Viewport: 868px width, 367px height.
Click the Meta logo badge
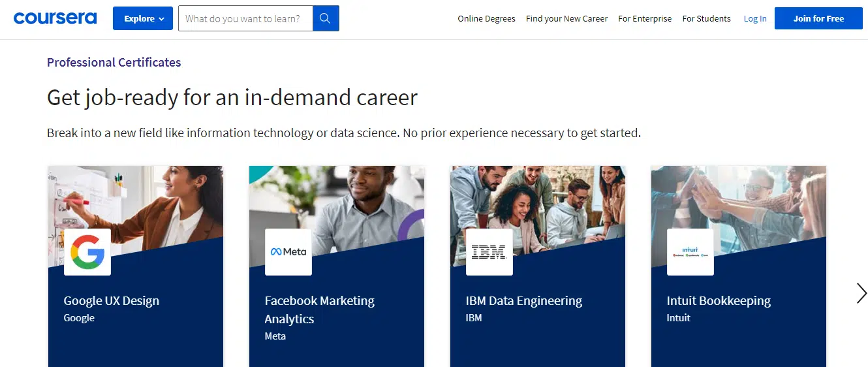pyautogui.click(x=288, y=252)
